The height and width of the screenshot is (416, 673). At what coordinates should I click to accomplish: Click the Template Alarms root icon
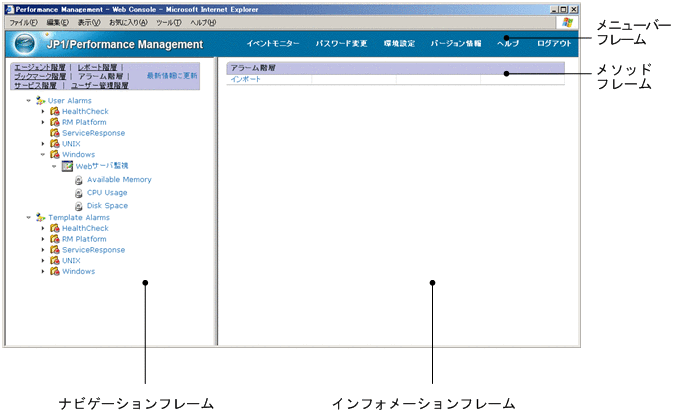(40, 218)
